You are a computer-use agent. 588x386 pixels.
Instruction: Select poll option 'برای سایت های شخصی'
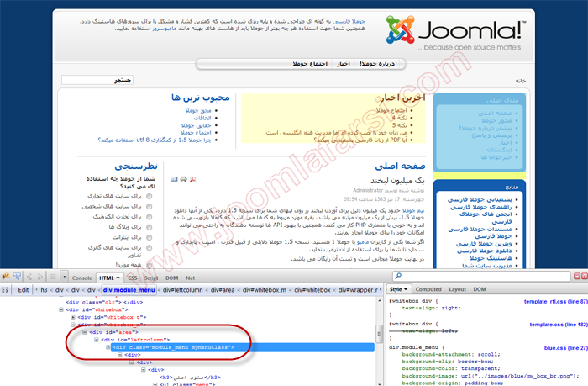pos(150,206)
